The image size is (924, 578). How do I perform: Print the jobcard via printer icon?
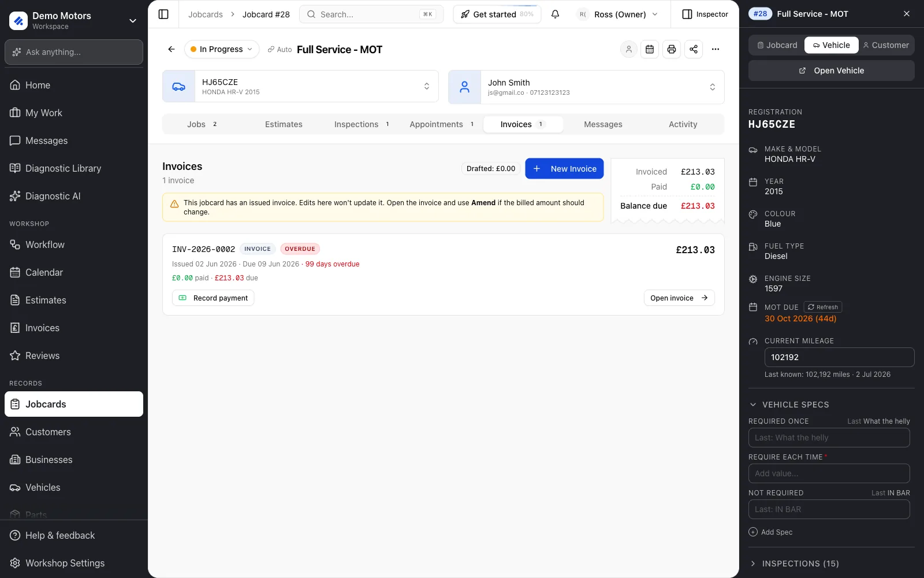click(x=672, y=50)
